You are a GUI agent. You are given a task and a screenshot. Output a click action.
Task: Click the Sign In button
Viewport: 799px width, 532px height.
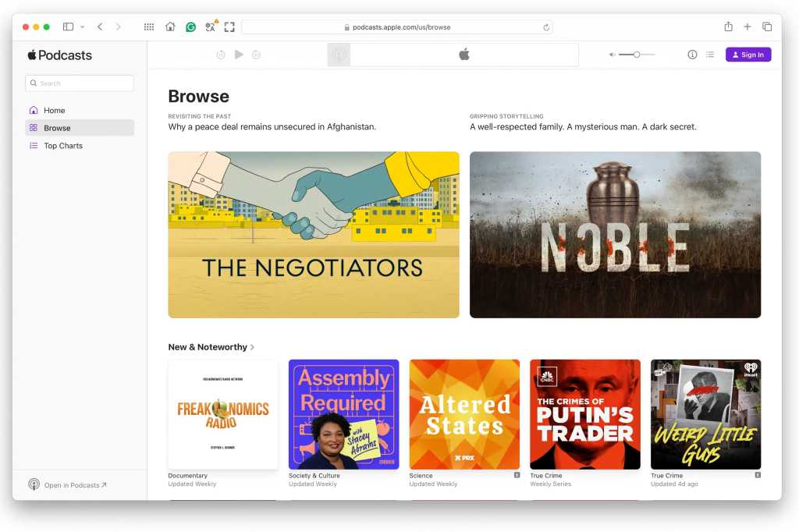coord(748,55)
